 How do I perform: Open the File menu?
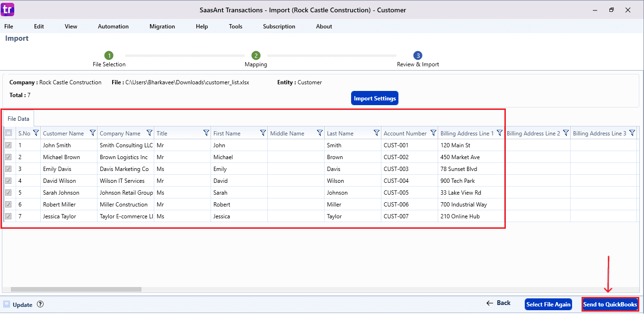tap(9, 27)
